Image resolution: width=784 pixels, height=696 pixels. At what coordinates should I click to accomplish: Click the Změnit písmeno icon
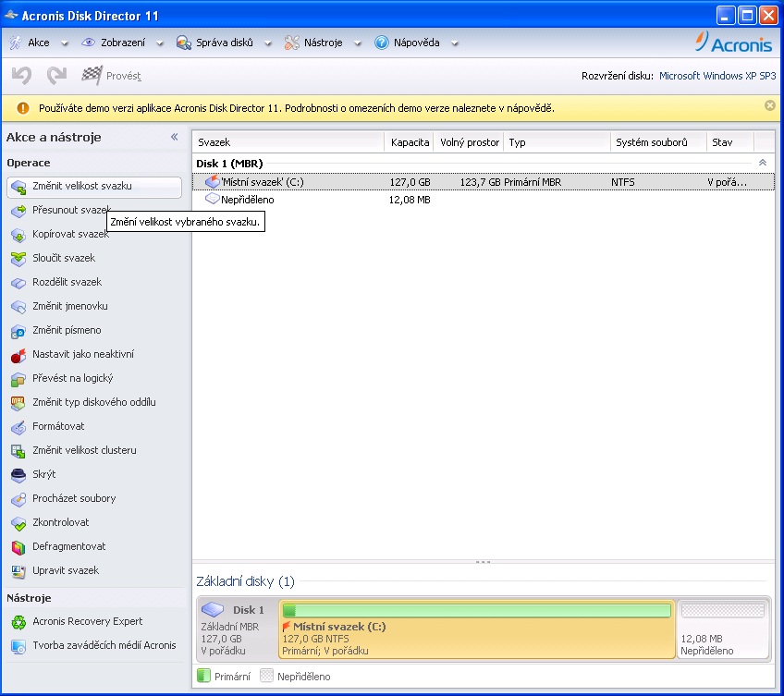[18, 331]
